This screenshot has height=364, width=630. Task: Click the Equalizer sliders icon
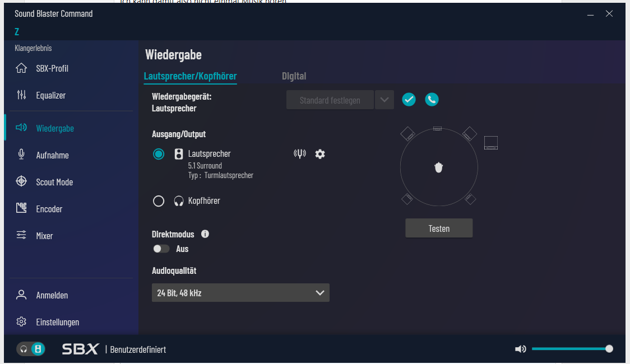(21, 95)
